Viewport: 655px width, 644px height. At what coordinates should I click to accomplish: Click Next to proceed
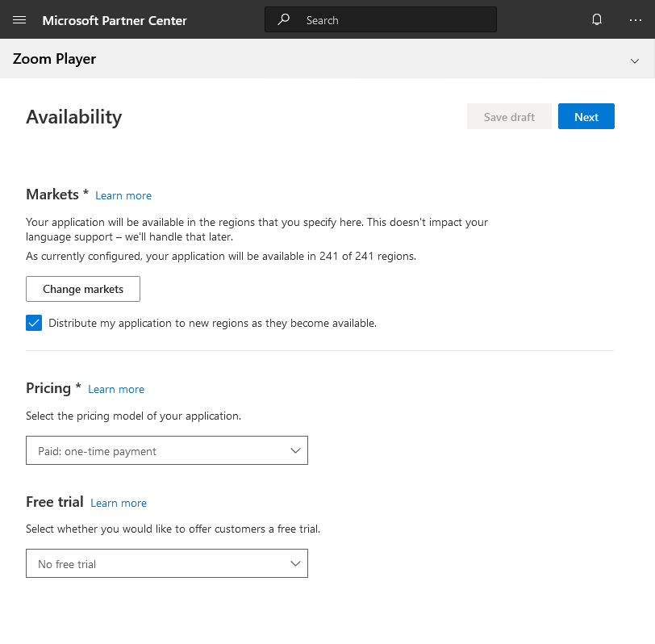(586, 116)
